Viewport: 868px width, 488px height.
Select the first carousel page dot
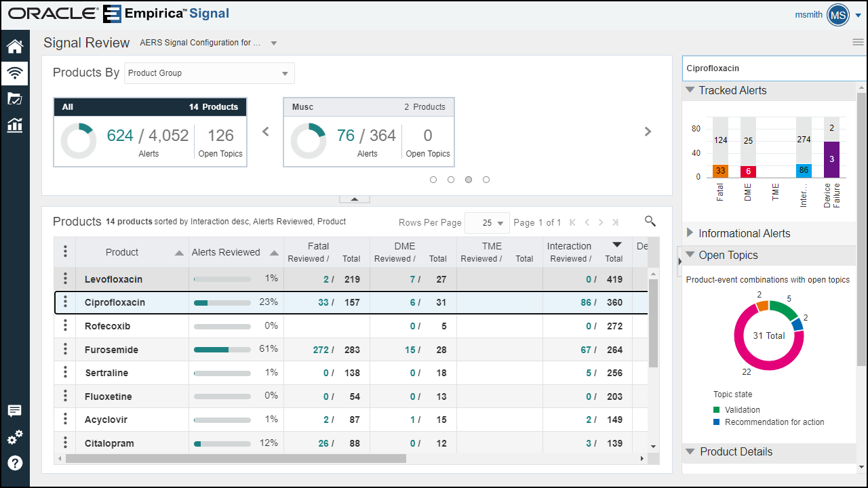coord(433,180)
